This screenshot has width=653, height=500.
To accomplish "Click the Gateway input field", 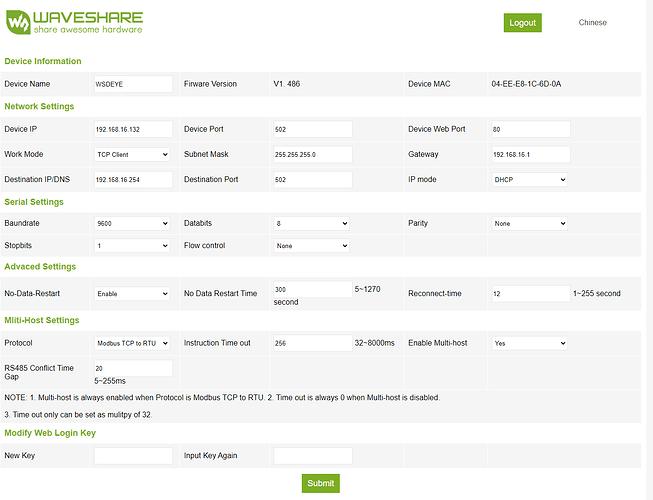I will (x=530, y=154).
